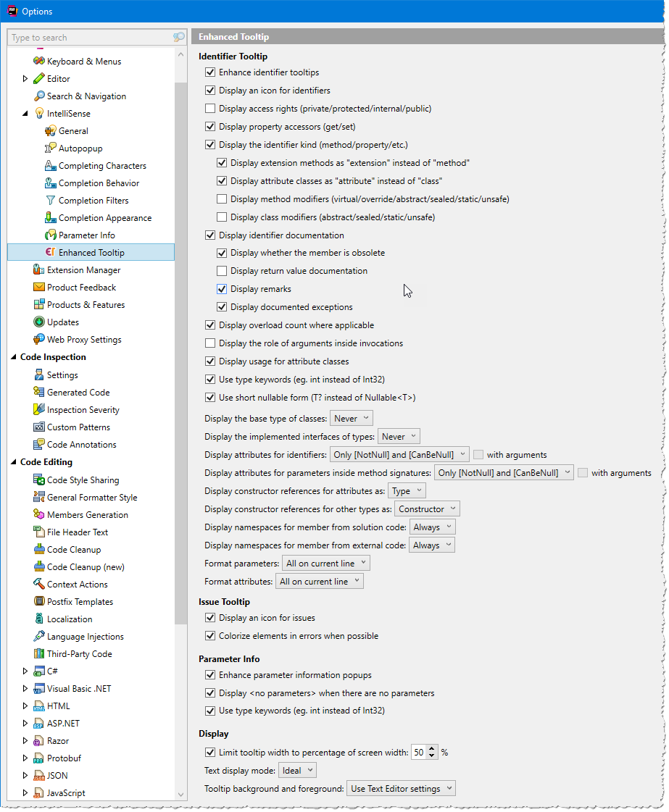
Task: Click the green pencil Editor icon
Action: coord(39,79)
